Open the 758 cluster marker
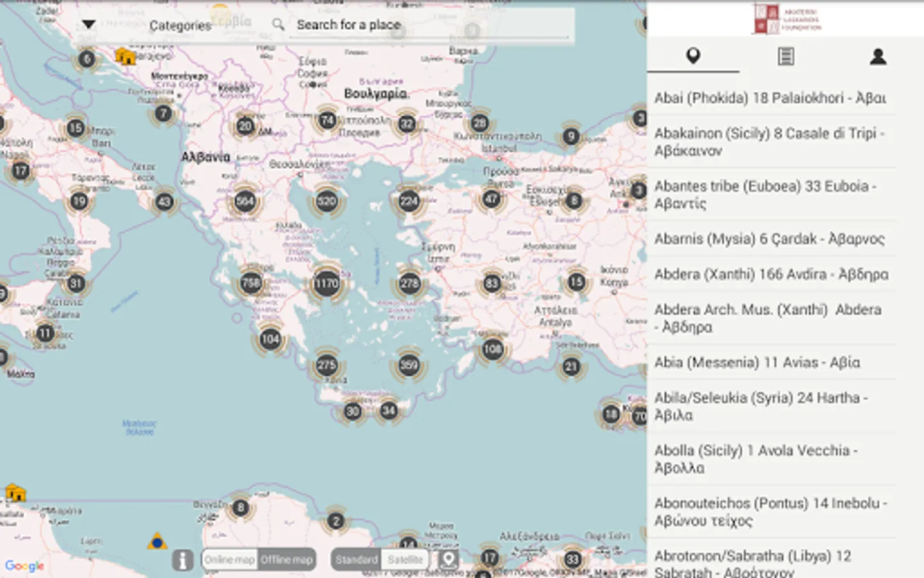Screen dimensions: 924x578 pos(251,283)
